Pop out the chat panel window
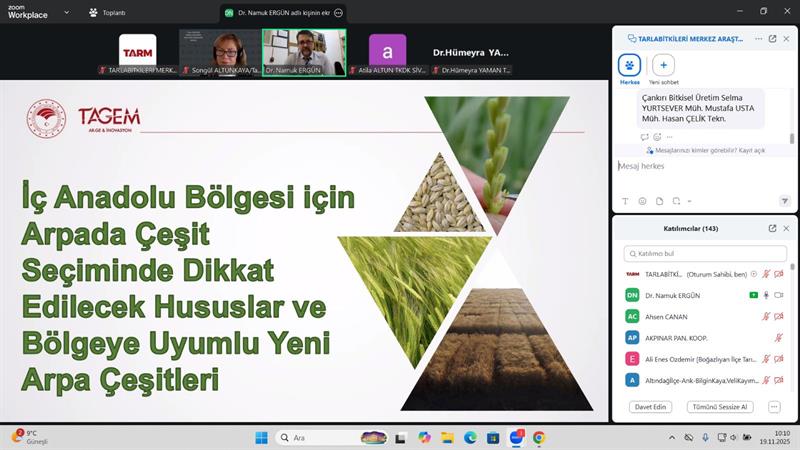This screenshot has height=450, width=800. click(772, 38)
